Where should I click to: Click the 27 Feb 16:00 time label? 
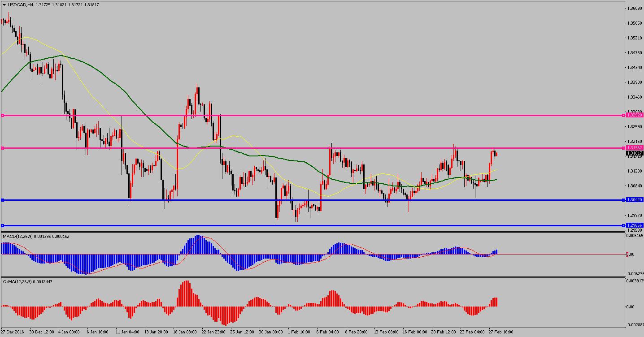(500, 332)
